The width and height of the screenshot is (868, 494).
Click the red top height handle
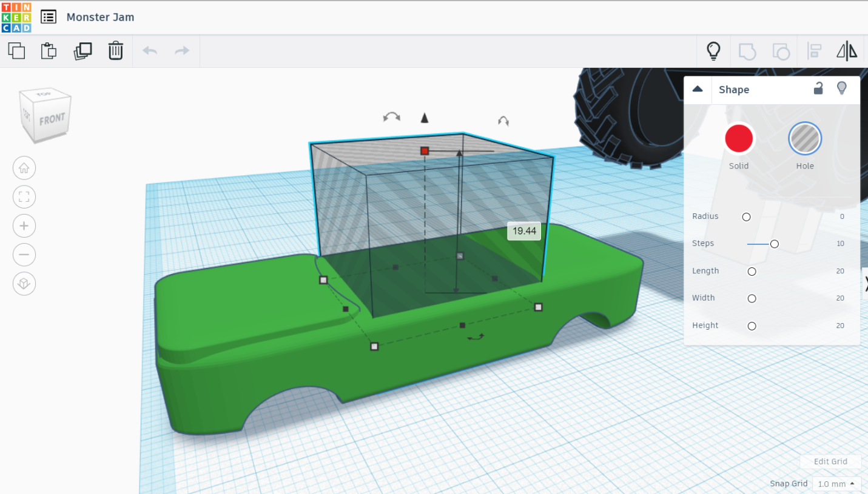[x=425, y=150]
